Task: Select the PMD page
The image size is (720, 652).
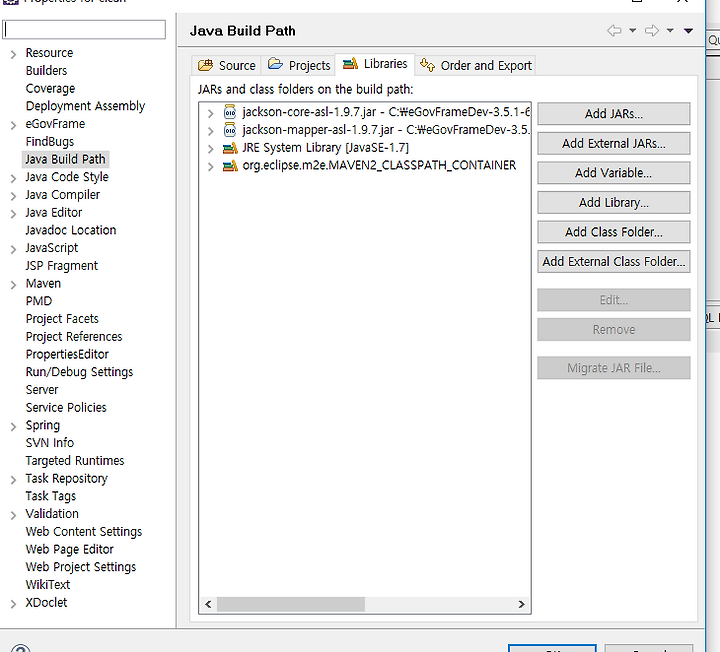Action: 39,301
